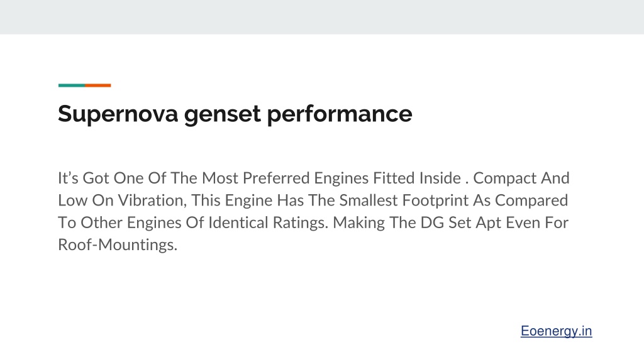
Task: Click the phrase Identical Ratings
Action: 268,222
